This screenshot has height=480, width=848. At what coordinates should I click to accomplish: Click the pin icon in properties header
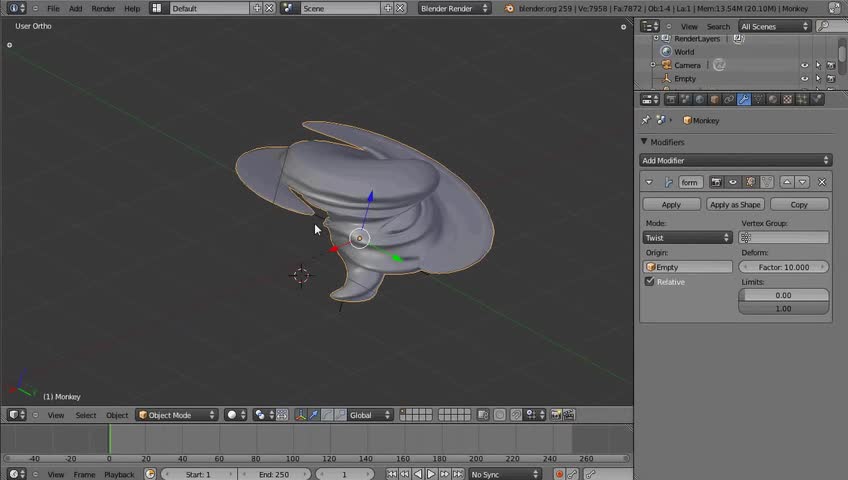[x=646, y=120]
